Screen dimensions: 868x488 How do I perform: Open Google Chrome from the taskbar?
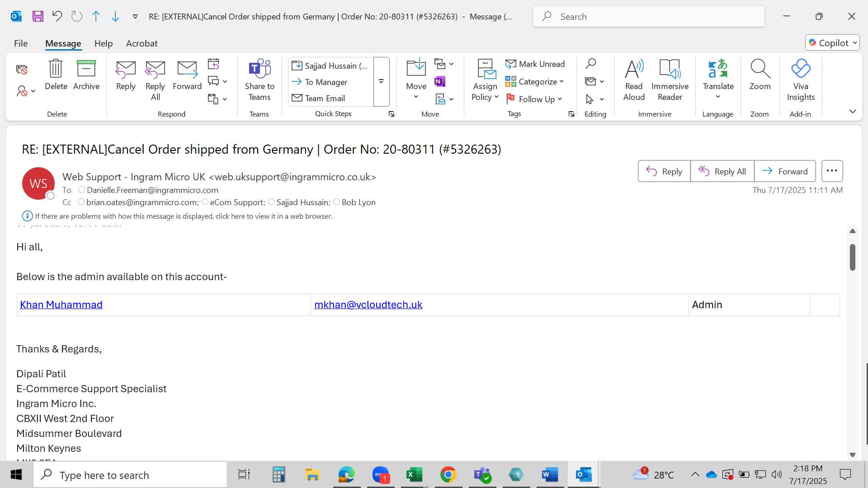[x=448, y=474]
